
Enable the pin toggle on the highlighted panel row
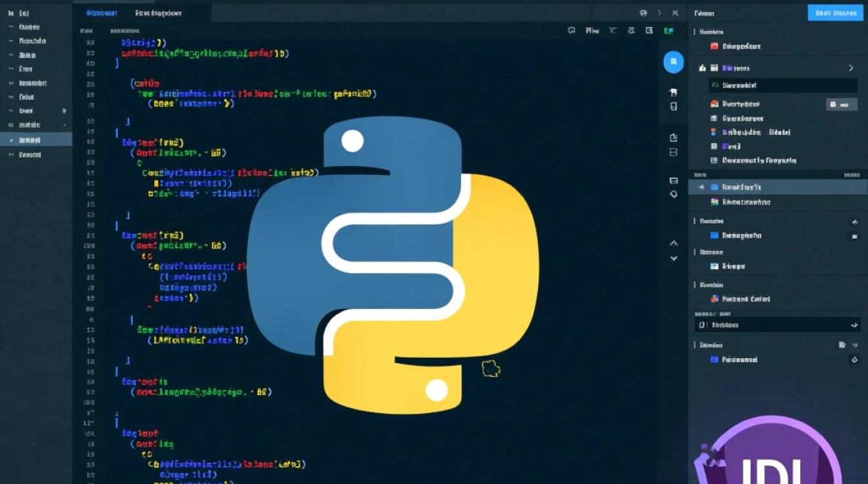tap(702, 187)
